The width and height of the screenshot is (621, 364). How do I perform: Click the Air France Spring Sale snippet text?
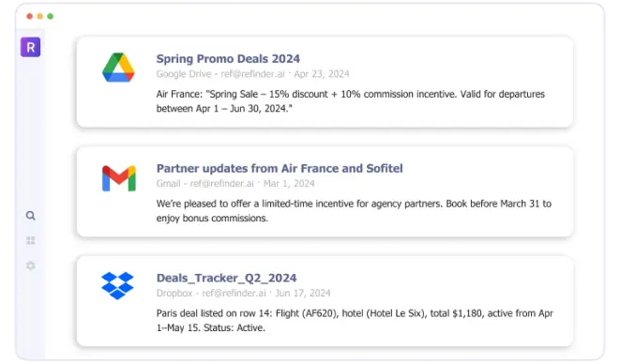point(351,101)
